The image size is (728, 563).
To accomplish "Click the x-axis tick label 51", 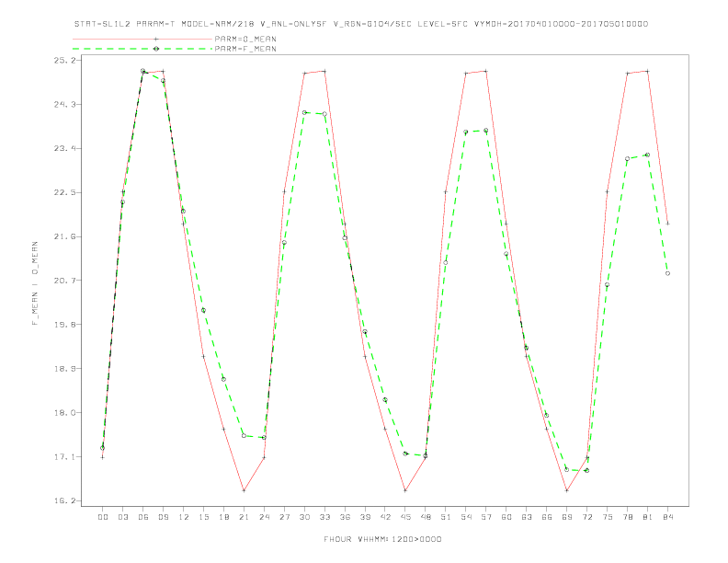I will 446,517.
